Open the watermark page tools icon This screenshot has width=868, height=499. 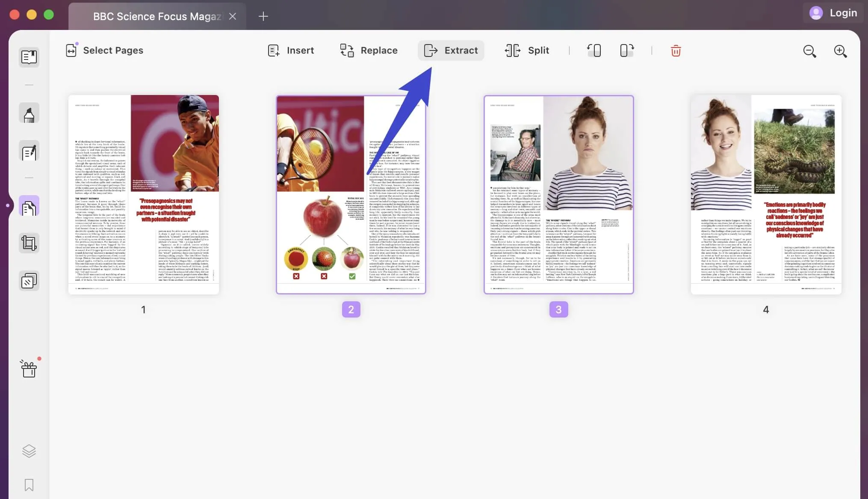point(29,281)
